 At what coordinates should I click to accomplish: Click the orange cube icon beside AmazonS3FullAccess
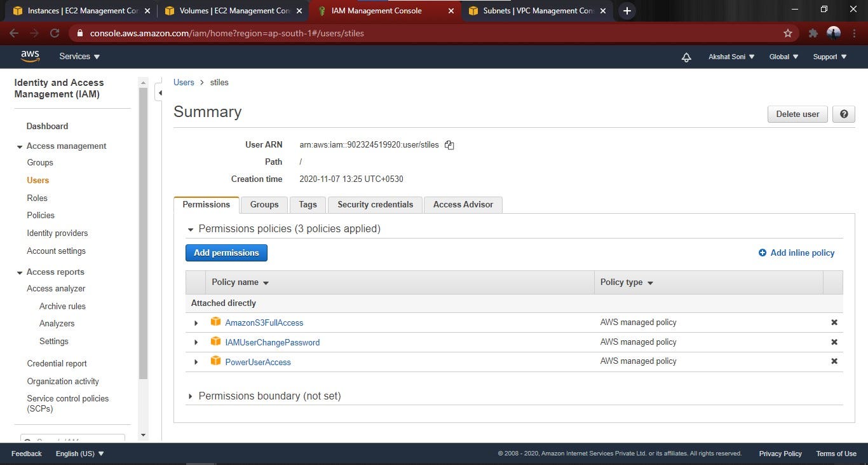point(215,322)
